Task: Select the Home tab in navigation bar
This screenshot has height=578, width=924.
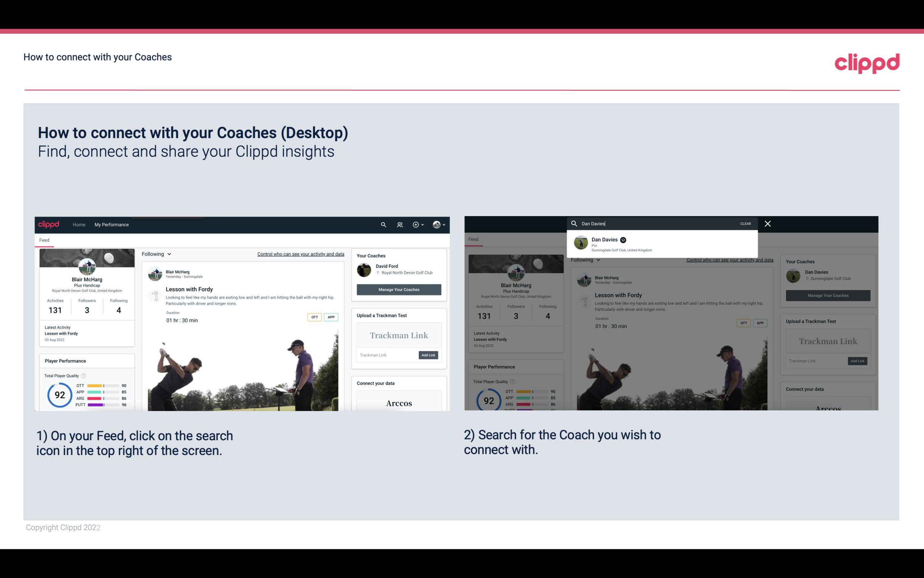Action: (x=79, y=224)
